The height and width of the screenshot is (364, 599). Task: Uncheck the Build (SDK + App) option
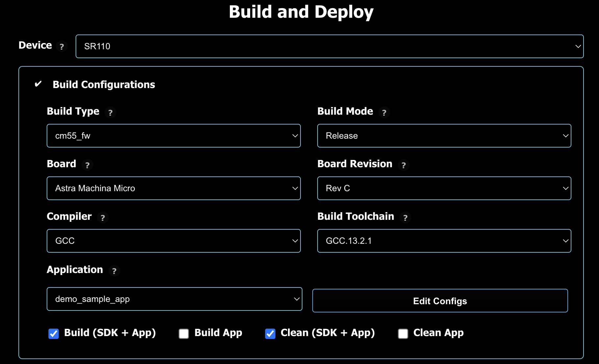point(54,333)
